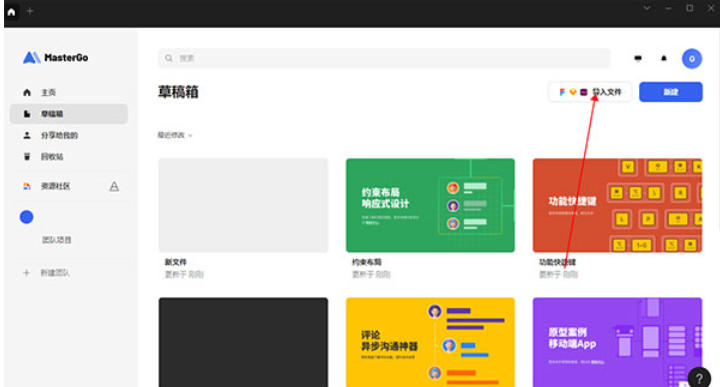The image size is (720, 387).
Task: Open a new tab with the plus icon
Action: click(x=30, y=11)
